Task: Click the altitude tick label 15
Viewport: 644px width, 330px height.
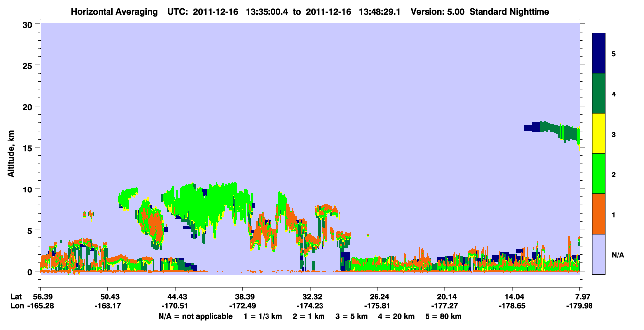Action: pos(29,147)
